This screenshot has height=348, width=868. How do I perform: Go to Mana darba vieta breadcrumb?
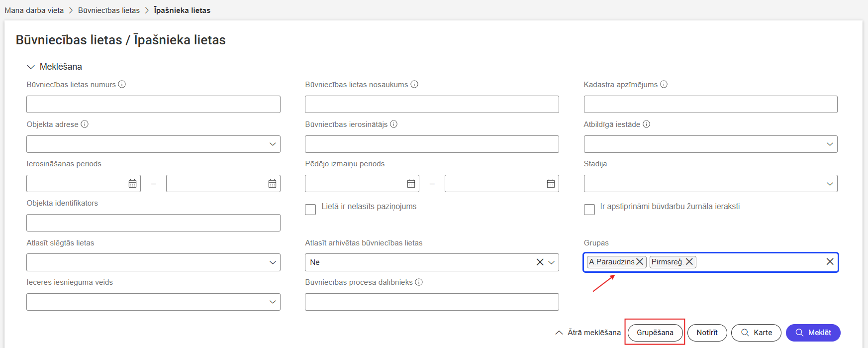(x=34, y=10)
